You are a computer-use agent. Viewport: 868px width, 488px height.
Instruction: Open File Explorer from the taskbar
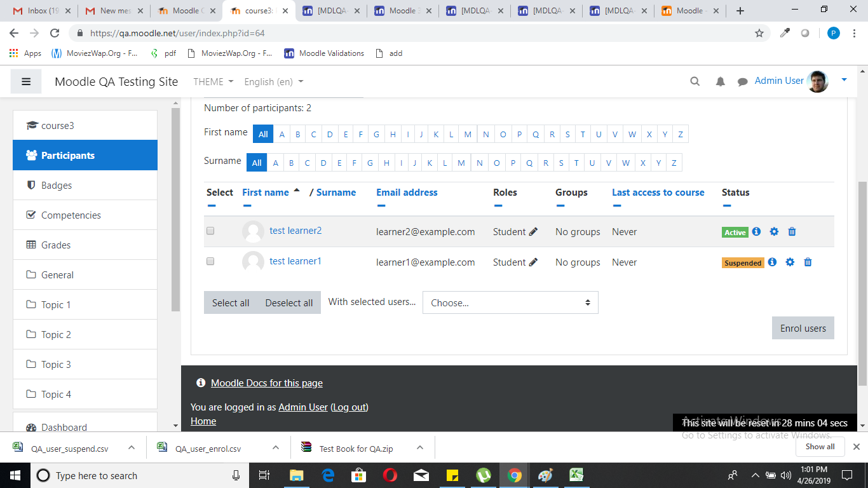tap(297, 475)
